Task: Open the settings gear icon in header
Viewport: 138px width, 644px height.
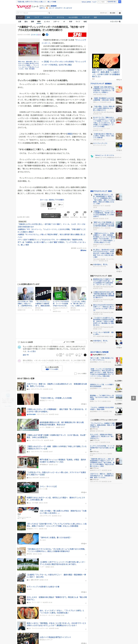Action: click(120, 13)
